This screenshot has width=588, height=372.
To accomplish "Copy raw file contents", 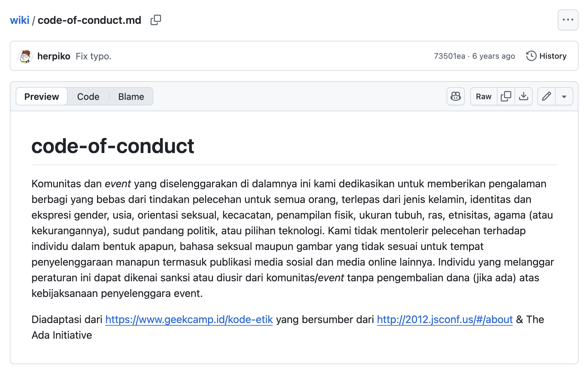I will pos(506,97).
